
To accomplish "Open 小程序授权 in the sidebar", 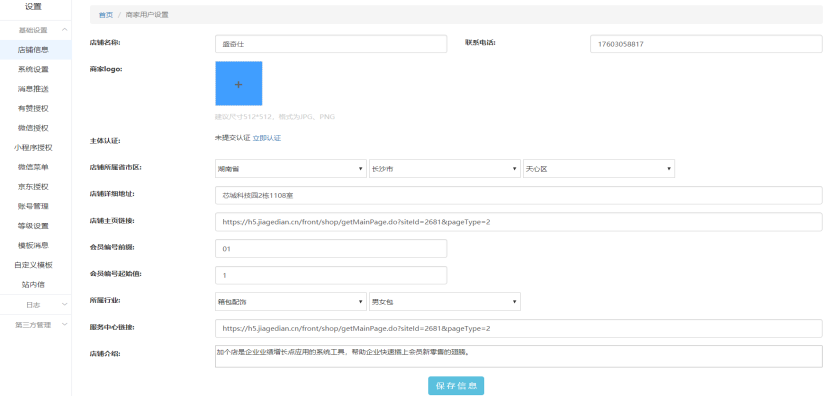I will point(33,148).
